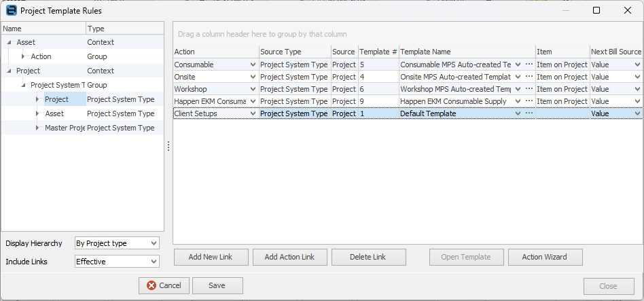Screen dimensions: 644x301
Task: Collapse the Asset context node
Action: [x=10, y=42]
